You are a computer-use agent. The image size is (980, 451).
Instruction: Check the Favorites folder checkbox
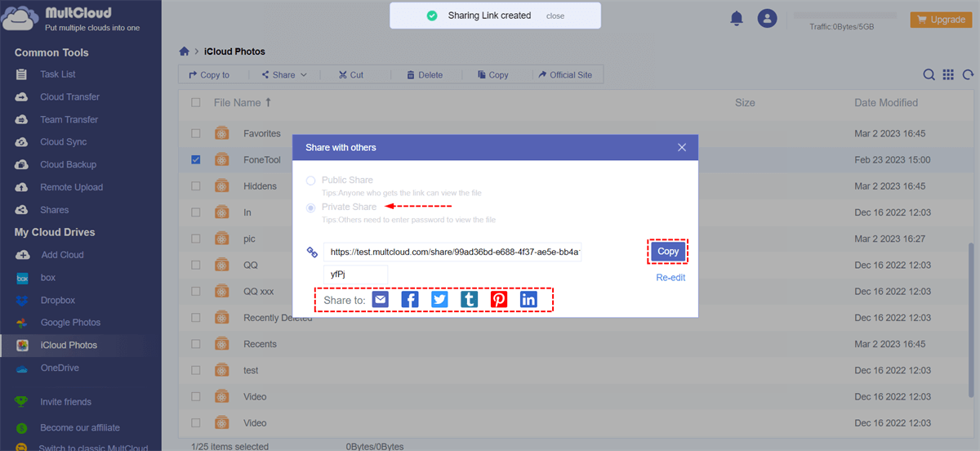pyautogui.click(x=196, y=133)
